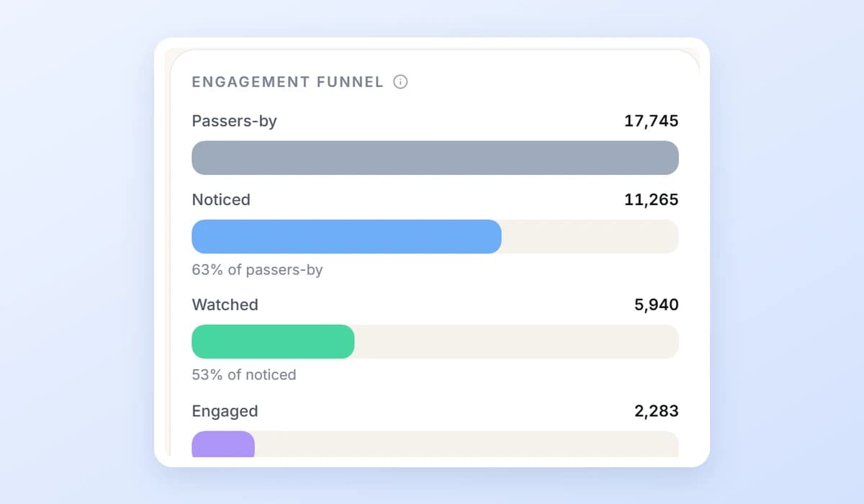Screen dimensions: 864x504
Task: Click the "53% of noticed" caption
Action: coord(244,374)
